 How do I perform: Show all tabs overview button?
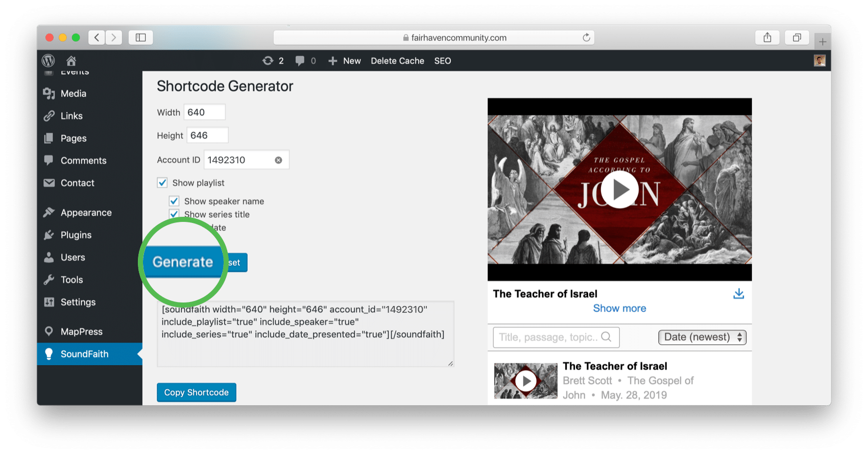[797, 37]
